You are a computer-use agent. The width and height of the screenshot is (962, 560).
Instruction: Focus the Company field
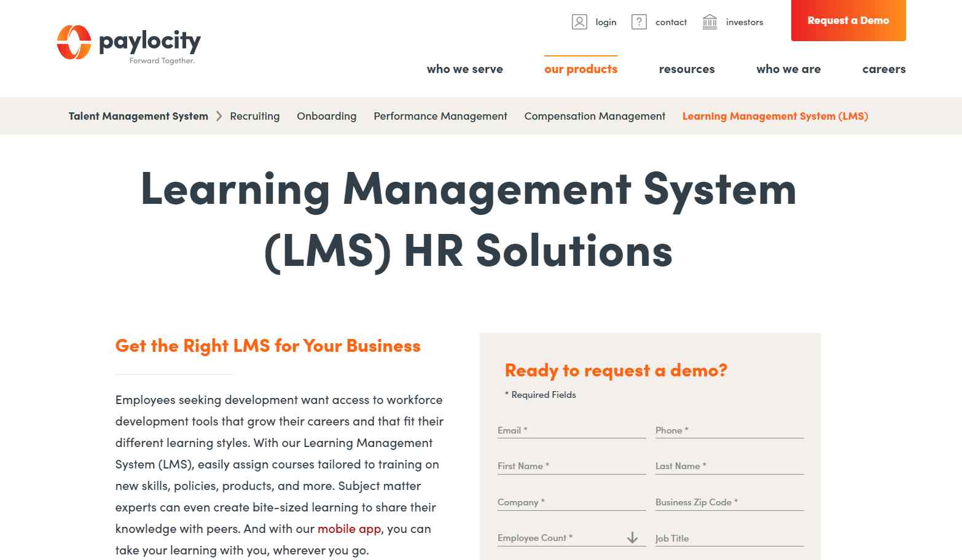pos(572,502)
